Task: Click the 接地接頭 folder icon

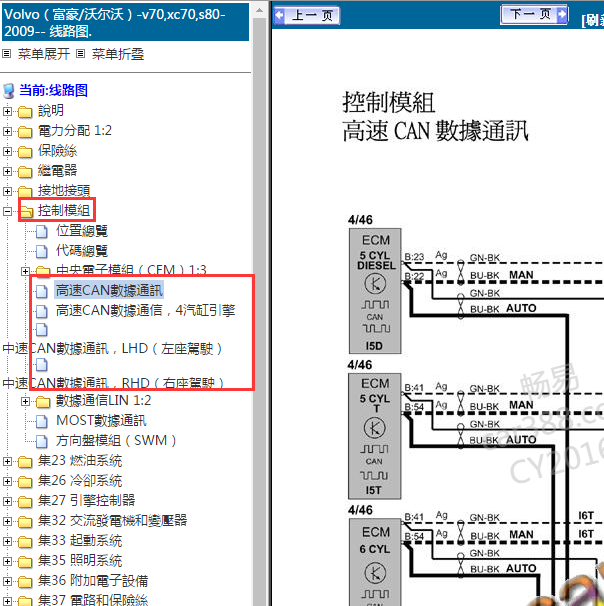Action: coord(25,192)
